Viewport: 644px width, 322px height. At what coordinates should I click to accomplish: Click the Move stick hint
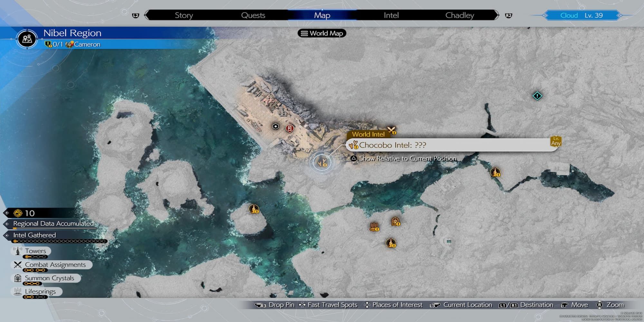[x=574, y=305]
